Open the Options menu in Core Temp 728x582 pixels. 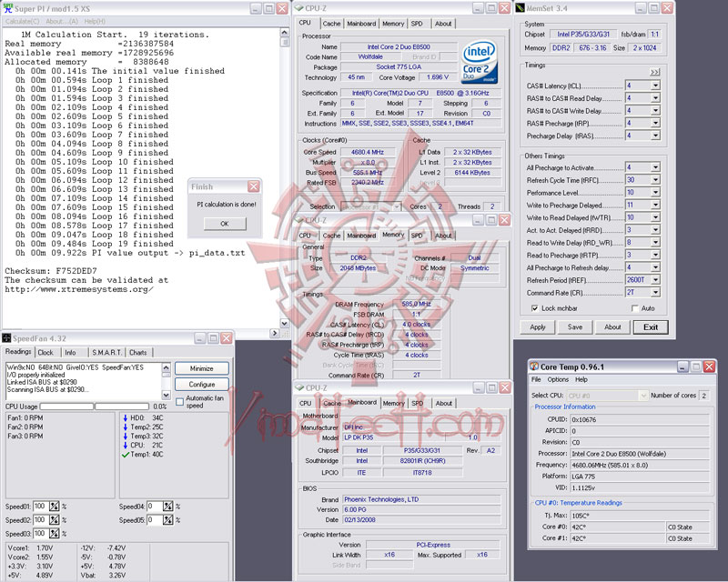(x=558, y=379)
